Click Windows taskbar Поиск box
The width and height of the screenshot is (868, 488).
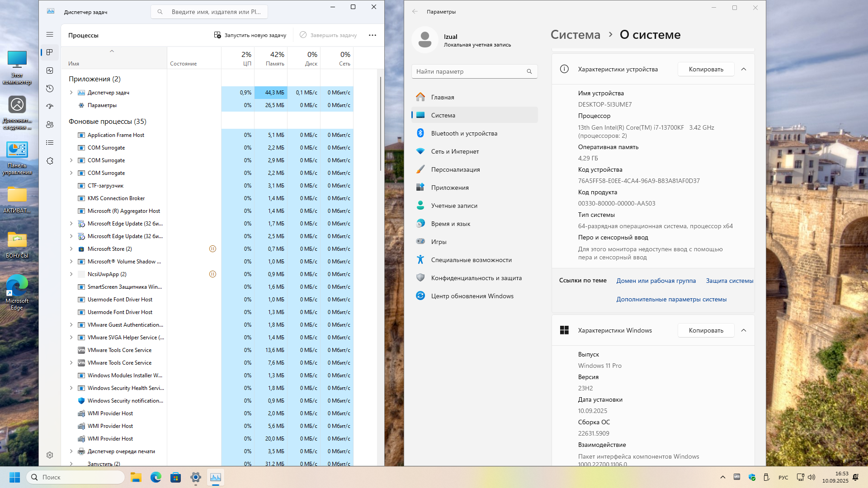pos(75,477)
